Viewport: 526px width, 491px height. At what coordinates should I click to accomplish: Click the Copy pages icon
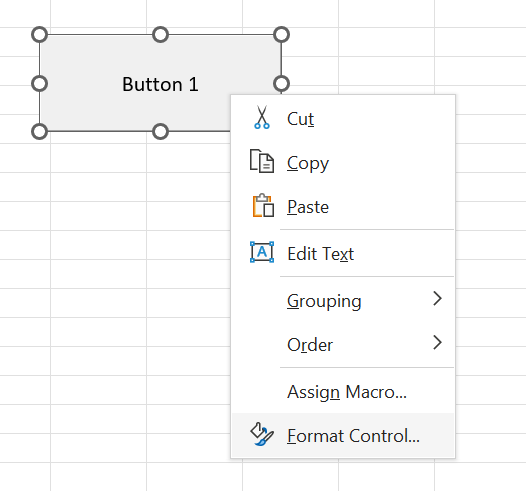click(x=262, y=161)
